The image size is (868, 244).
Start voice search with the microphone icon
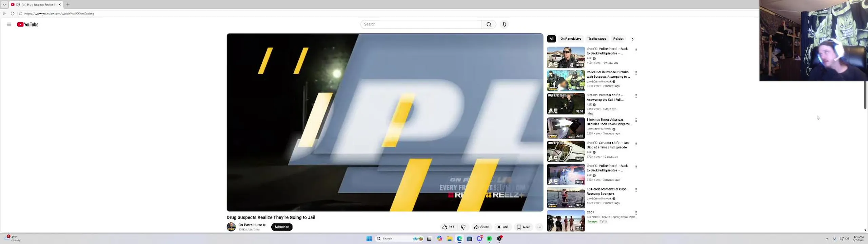[x=504, y=24]
